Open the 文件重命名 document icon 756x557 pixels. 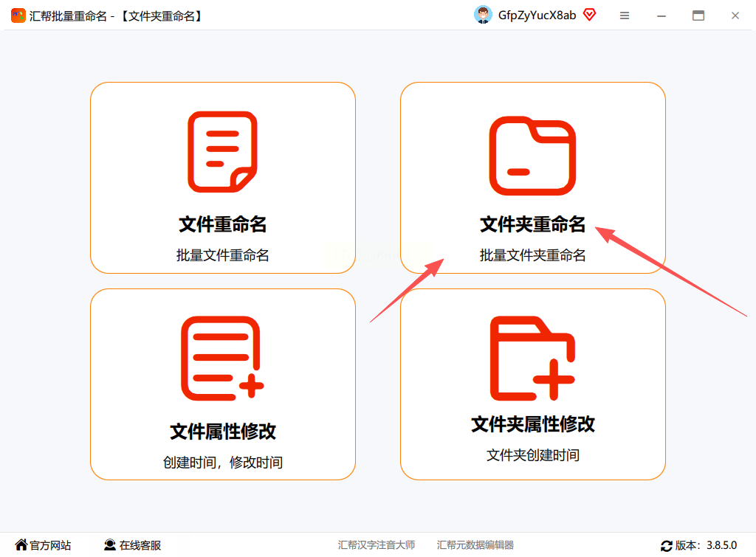click(222, 152)
